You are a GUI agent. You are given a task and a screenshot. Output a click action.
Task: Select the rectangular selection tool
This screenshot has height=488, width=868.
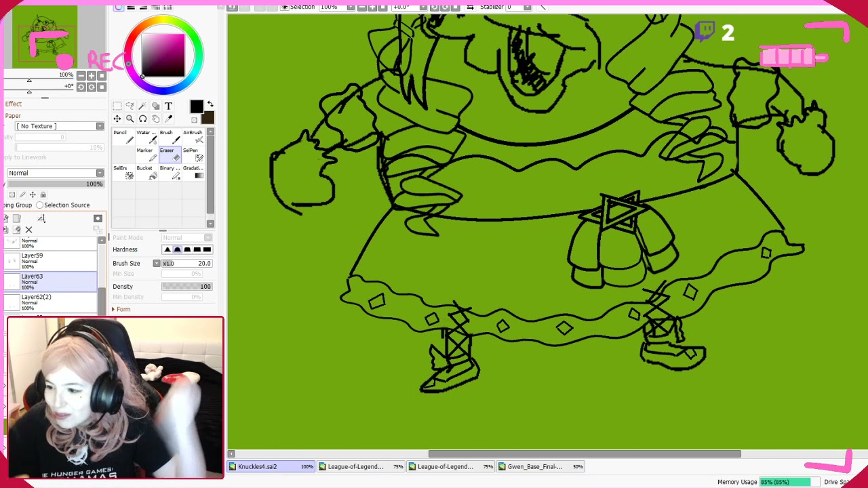pos(117,106)
